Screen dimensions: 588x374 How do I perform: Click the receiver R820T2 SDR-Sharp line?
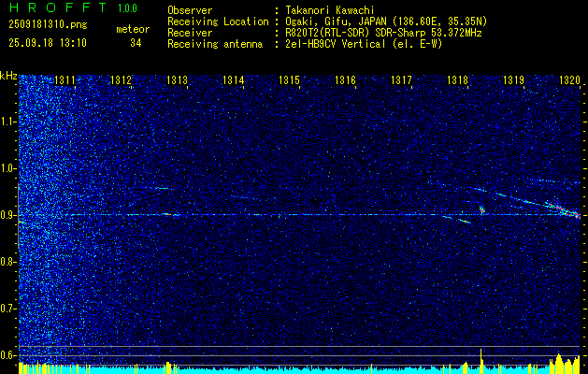click(381, 33)
